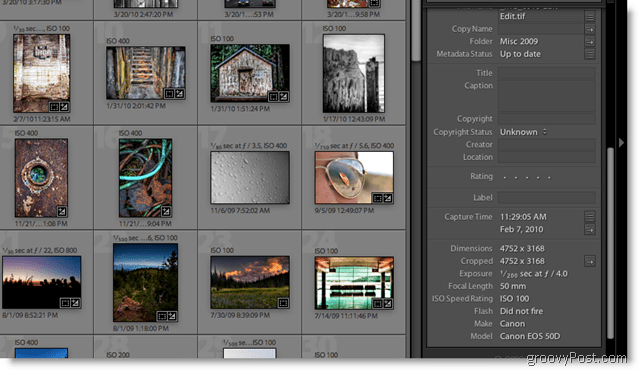This screenshot has width=639, height=370.
Task: Set the rating to three stars
Action: pos(527,177)
